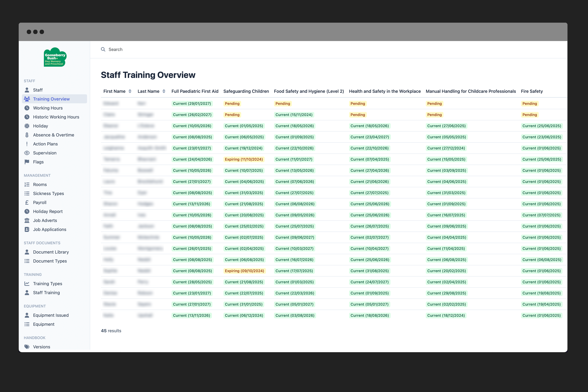Click the Versions tag icon

point(27,347)
